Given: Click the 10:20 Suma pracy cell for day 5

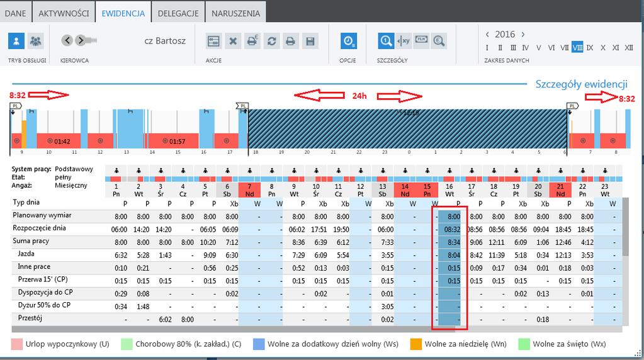Looking at the screenshot, I should (x=208, y=242).
